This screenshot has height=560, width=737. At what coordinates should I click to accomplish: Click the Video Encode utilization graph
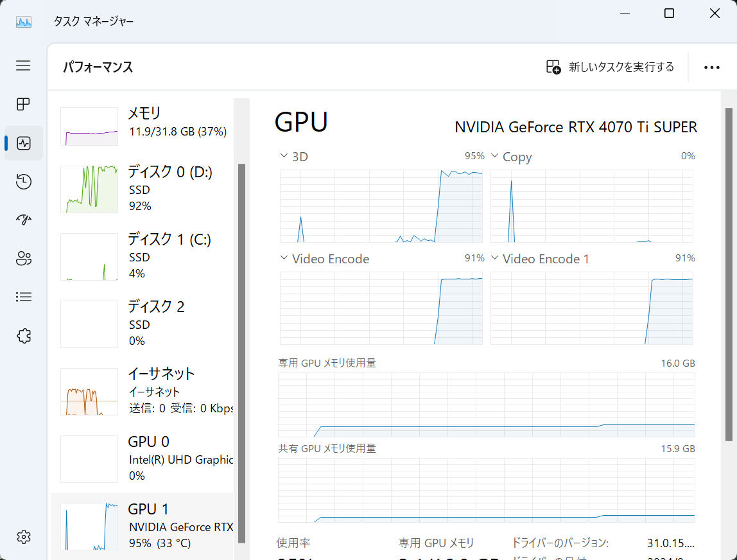click(x=381, y=308)
